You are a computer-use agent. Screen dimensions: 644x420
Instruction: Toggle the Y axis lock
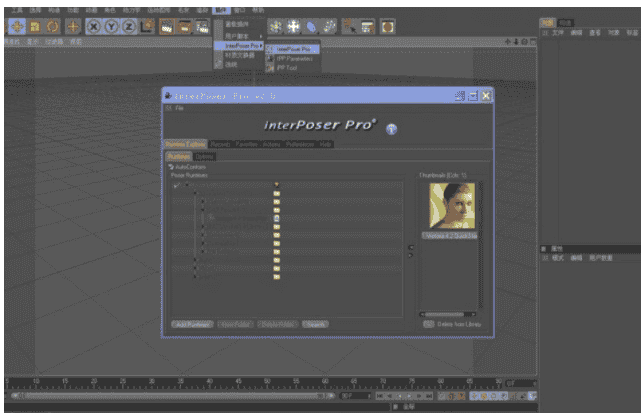[111, 27]
